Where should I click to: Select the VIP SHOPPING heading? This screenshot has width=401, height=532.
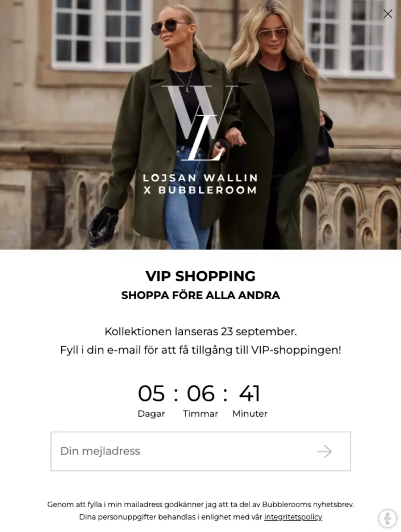(200, 276)
